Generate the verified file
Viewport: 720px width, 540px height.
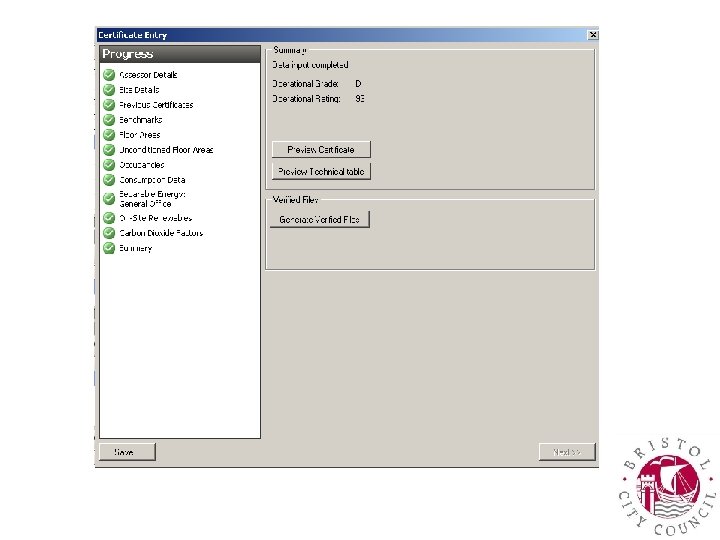pyautogui.click(x=320, y=219)
